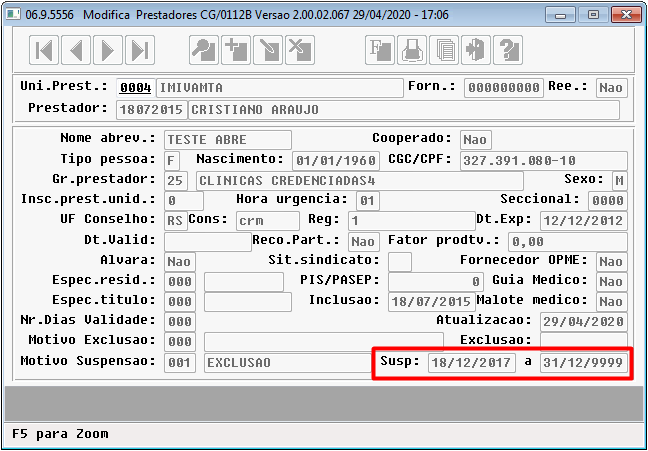The height and width of the screenshot is (451, 648).
Task: Click the Sexo field showing M
Action: 620,181
